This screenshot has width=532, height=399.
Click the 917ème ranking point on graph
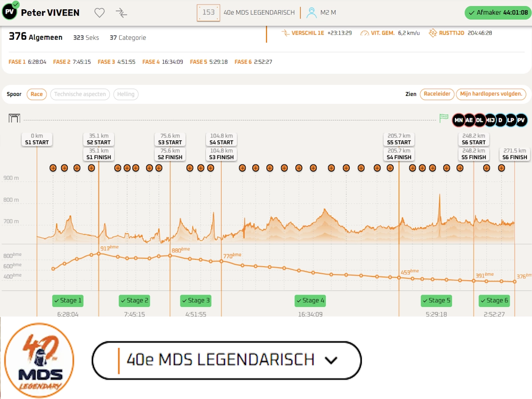(x=98, y=253)
